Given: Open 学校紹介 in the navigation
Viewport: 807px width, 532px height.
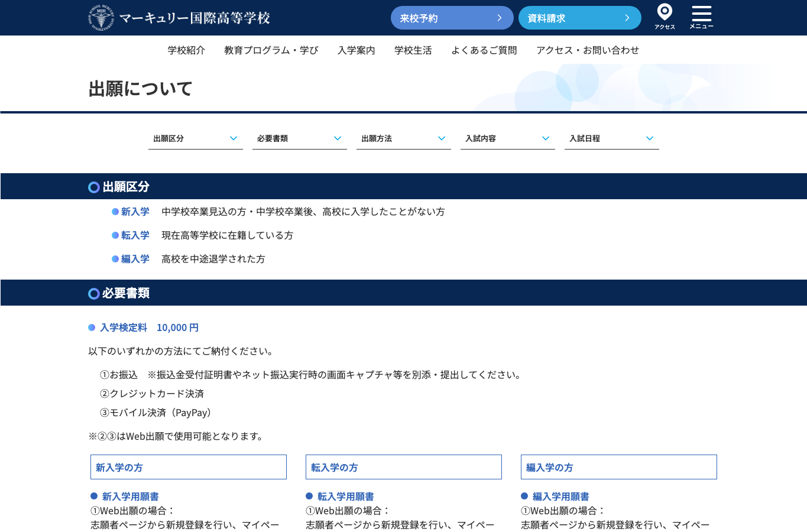Looking at the screenshot, I should 186,50.
